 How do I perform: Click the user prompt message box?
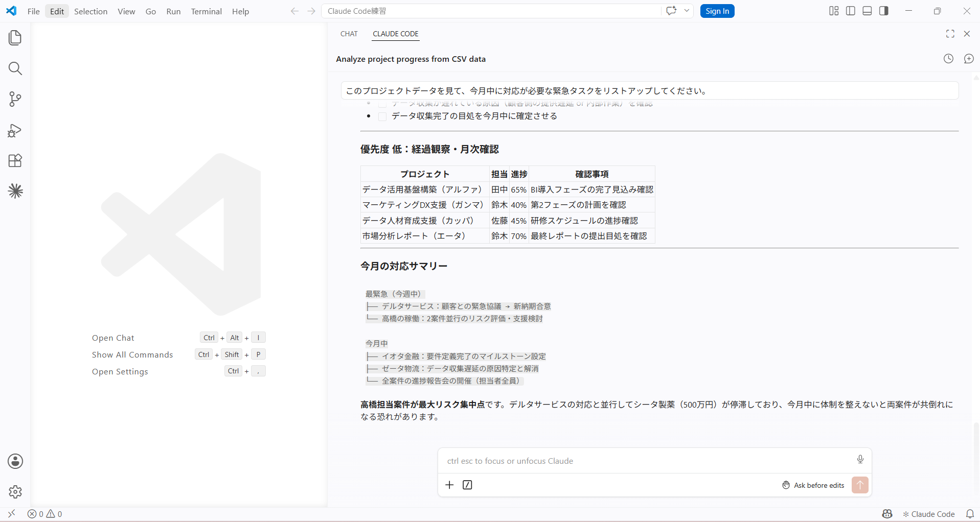point(650,91)
